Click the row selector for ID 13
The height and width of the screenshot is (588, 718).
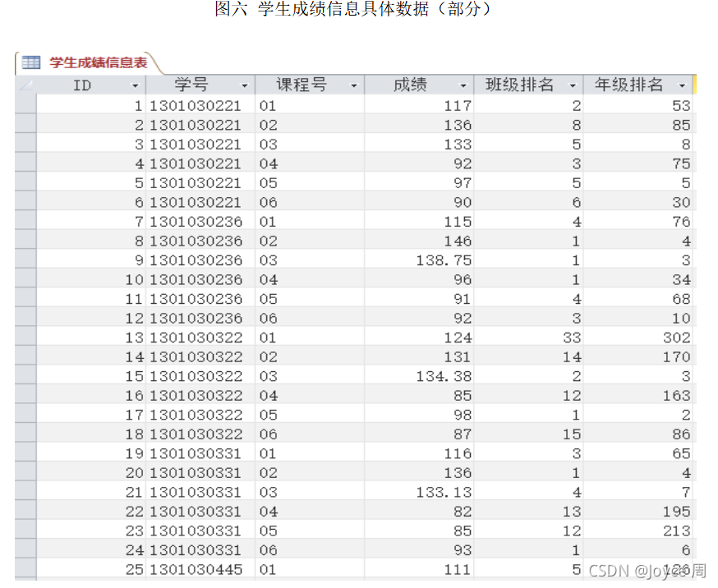pyautogui.click(x=25, y=337)
